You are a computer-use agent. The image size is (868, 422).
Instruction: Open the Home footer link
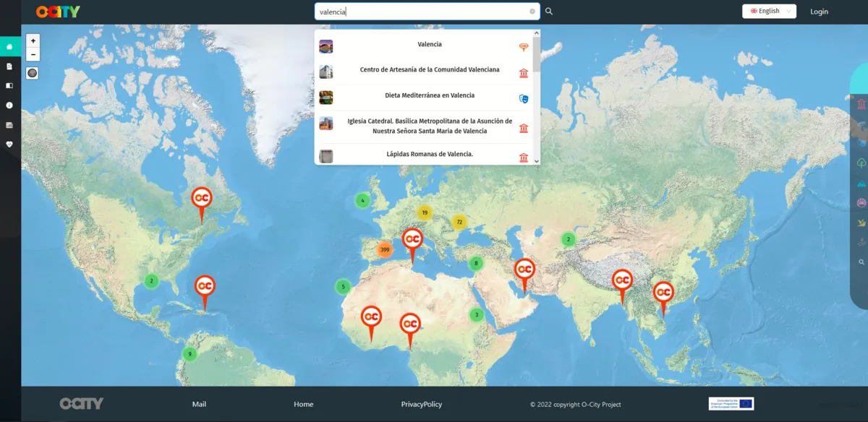304,404
